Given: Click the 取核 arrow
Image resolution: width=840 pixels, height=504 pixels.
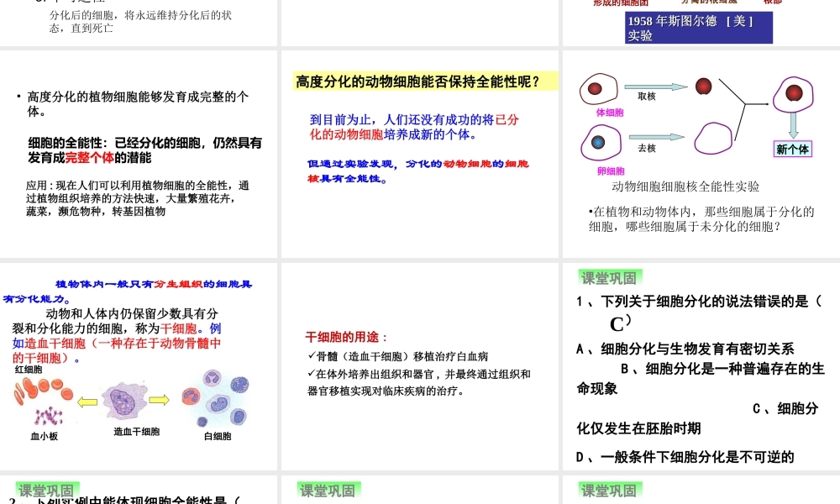Looking at the screenshot, I should click(x=656, y=87).
